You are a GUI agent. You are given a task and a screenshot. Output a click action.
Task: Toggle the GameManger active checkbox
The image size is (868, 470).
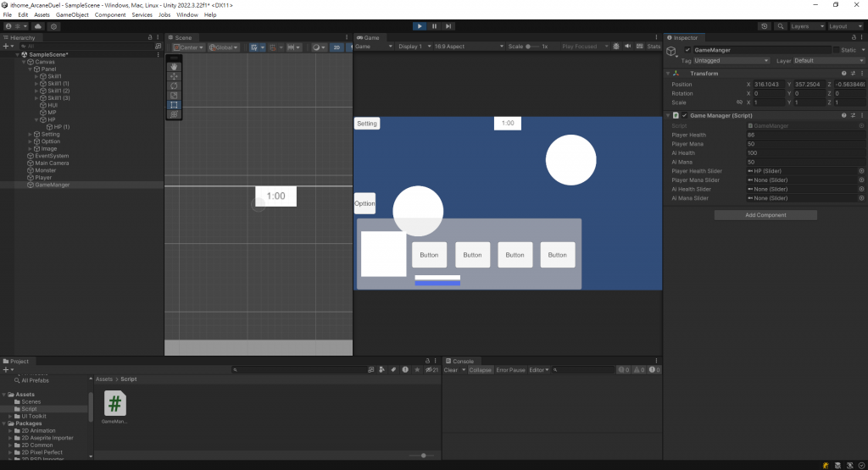point(687,50)
